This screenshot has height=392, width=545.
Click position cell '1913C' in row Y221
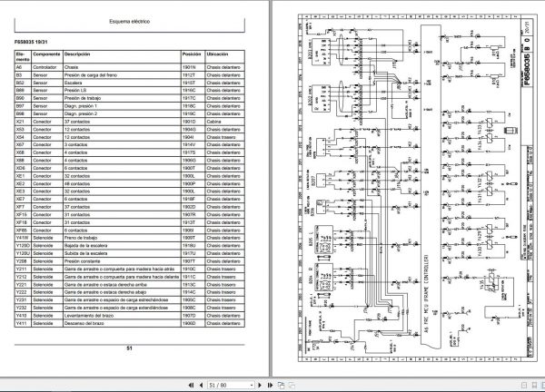pos(193,284)
